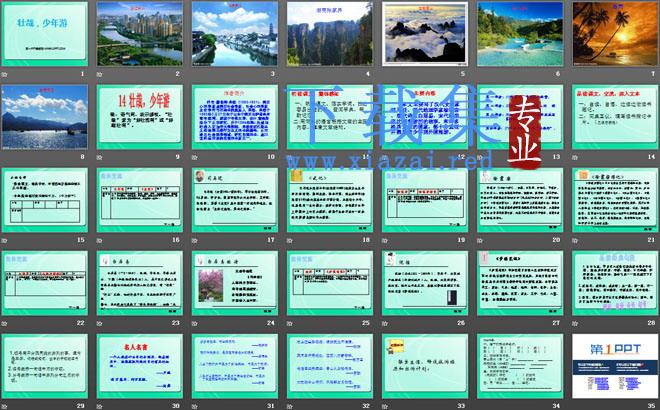This screenshot has height=410, width=660.
Task: Select slide 2 with city river photo
Action: tap(140, 34)
